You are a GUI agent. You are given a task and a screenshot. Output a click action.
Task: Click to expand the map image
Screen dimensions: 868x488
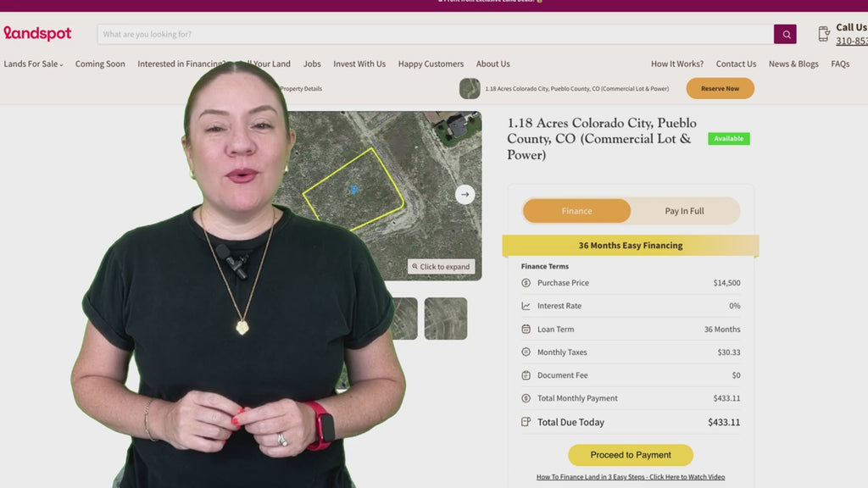(x=440, y=267)
